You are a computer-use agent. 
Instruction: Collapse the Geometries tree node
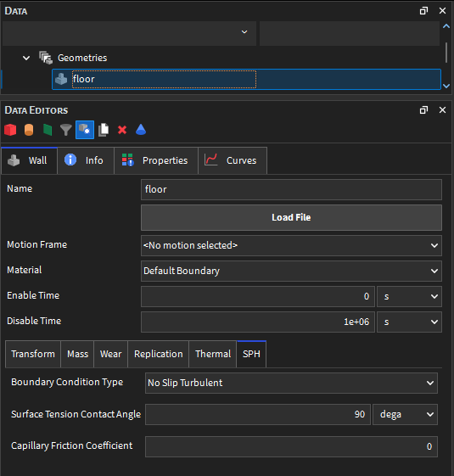click(x=26, y=58)
